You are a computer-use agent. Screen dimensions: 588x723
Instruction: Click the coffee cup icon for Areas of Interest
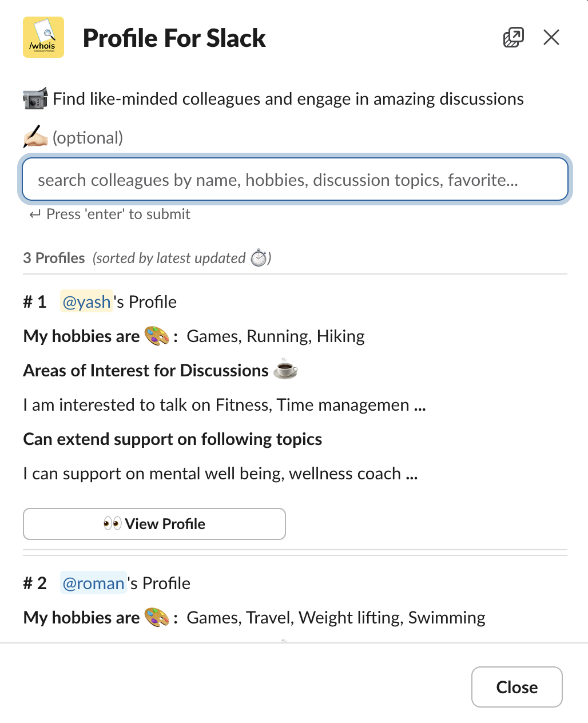click(x=285, y=370)
